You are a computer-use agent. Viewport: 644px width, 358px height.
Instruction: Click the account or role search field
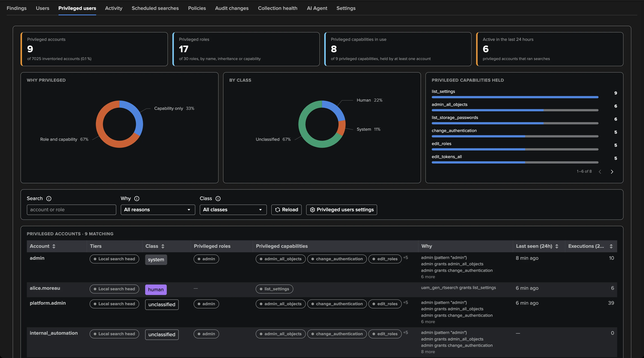tap(72, 210)
